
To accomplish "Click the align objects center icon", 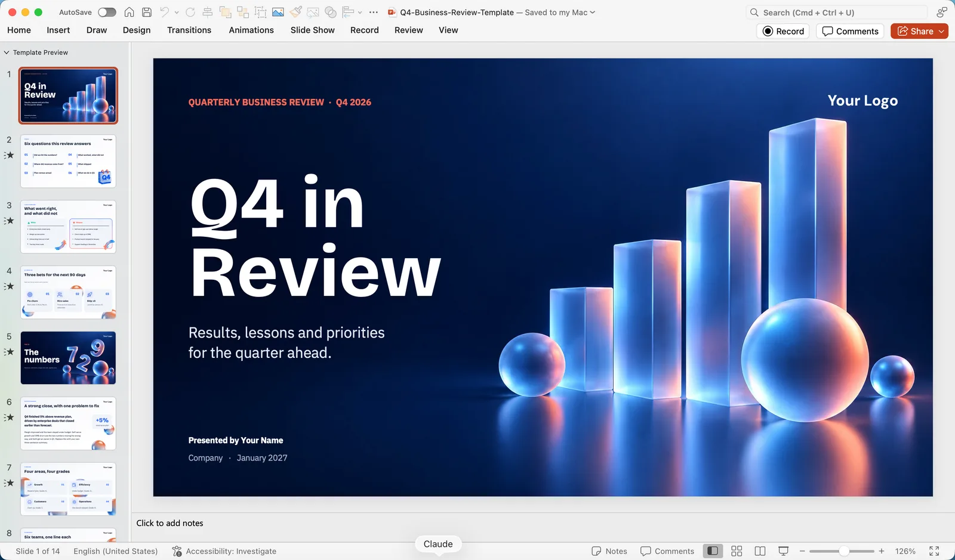I will click(208, 12).
